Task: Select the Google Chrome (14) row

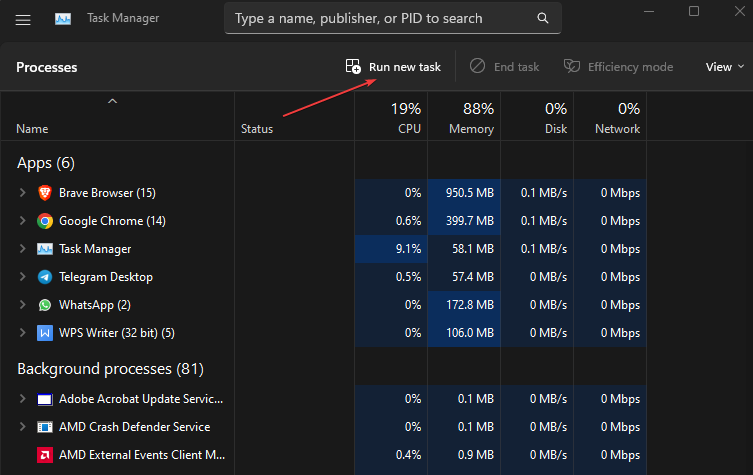Action: click(323, 221)
